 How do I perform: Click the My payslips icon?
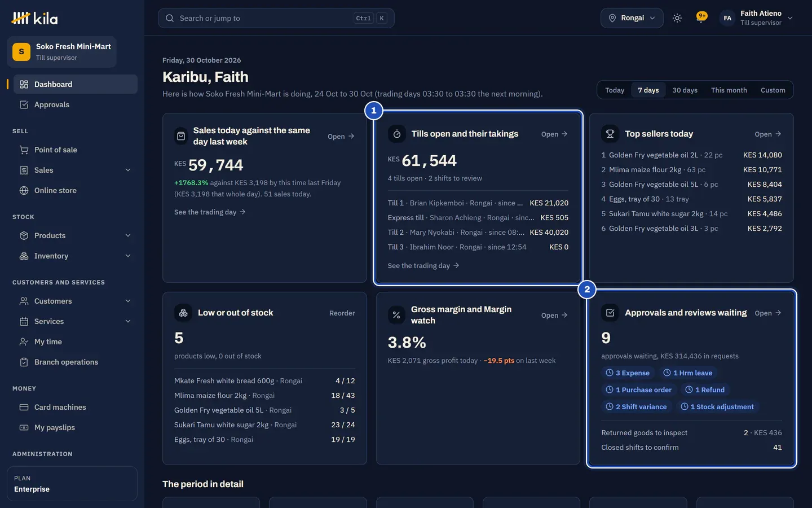24,427
